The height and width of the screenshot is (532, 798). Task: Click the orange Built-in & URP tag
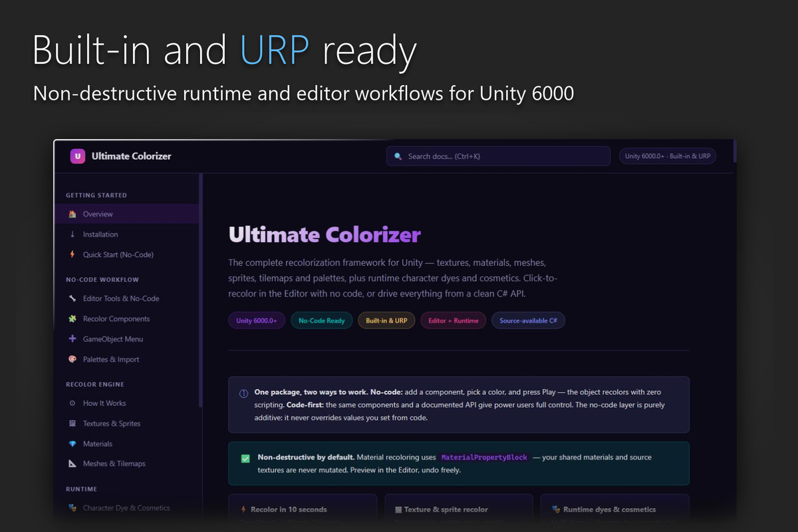[386, 321]
